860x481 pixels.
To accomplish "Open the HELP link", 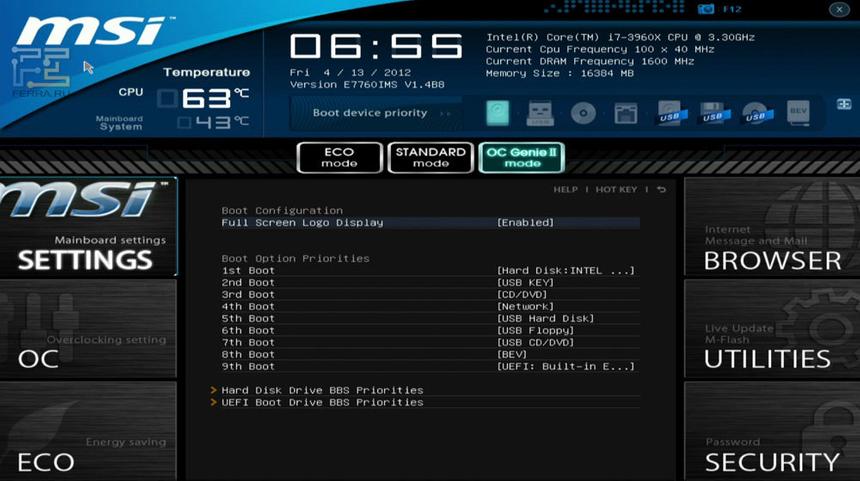I will [x=565, y=189].
